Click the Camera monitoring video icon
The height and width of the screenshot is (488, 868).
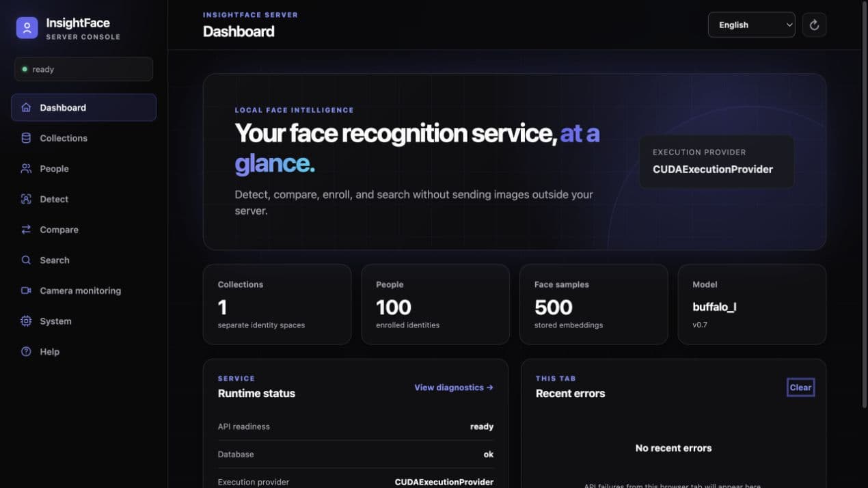point(26,290)
